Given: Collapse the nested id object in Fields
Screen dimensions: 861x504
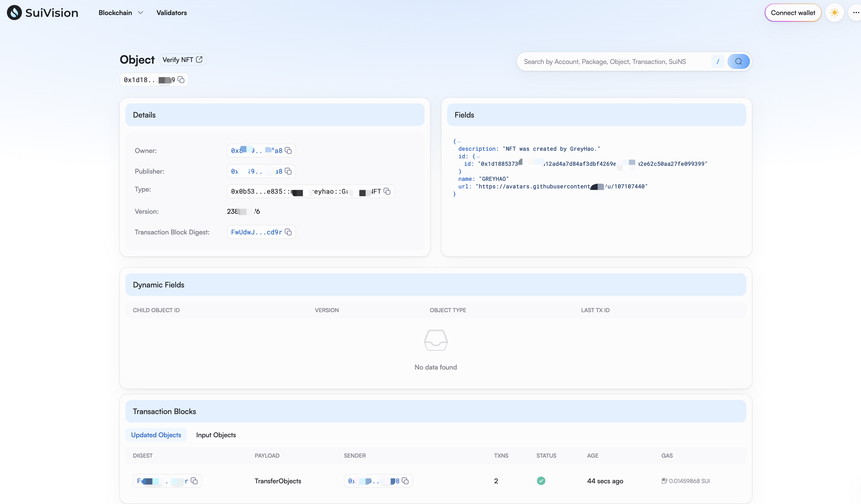Looking at the screenshot, I should click(x=478, y=157).
